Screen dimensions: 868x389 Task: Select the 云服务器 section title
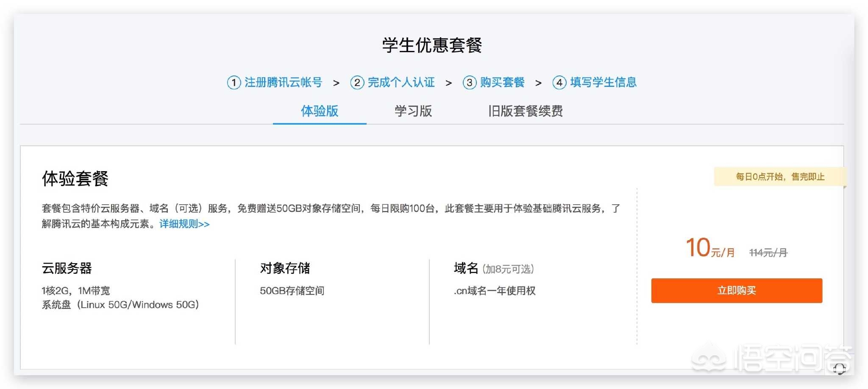pos(67,268)
